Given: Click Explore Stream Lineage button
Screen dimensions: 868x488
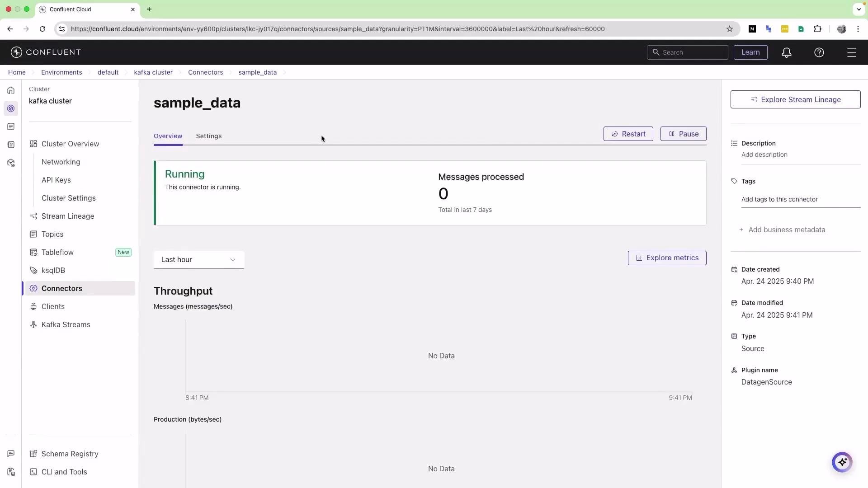Looking at the screenshot, I should (795, 99).
